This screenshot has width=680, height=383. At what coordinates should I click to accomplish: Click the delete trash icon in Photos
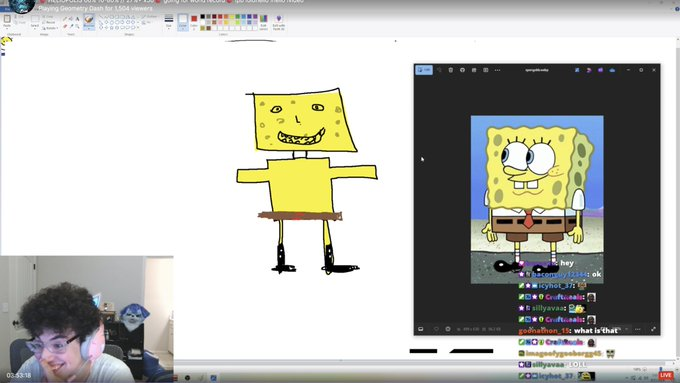tap(451, 70)
